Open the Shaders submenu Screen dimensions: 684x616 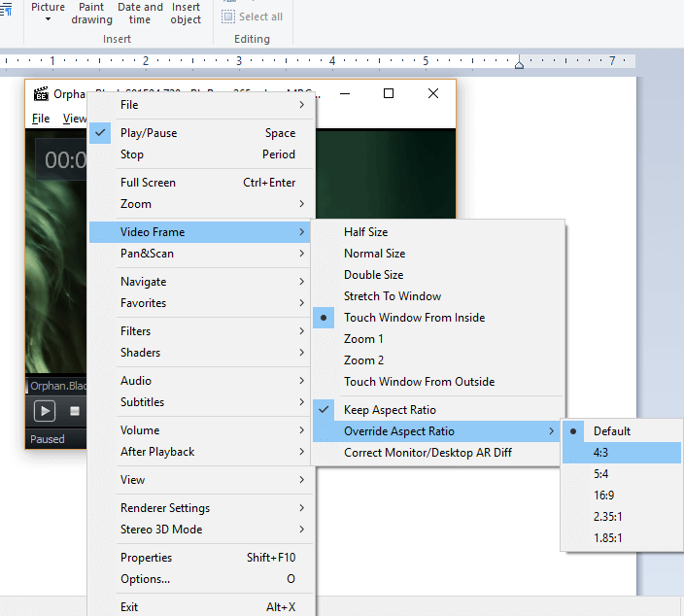tap(200, 353)
